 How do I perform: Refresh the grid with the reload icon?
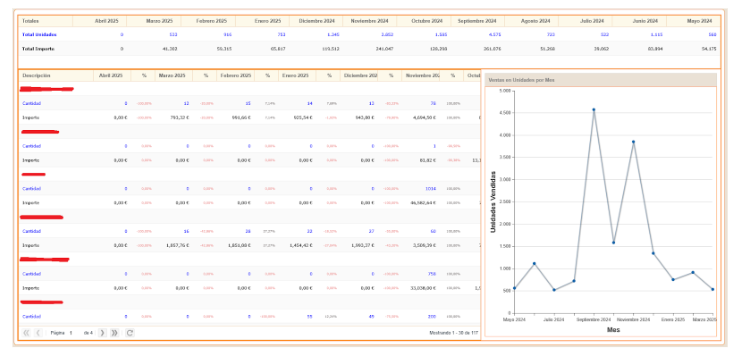coord(130,333)
